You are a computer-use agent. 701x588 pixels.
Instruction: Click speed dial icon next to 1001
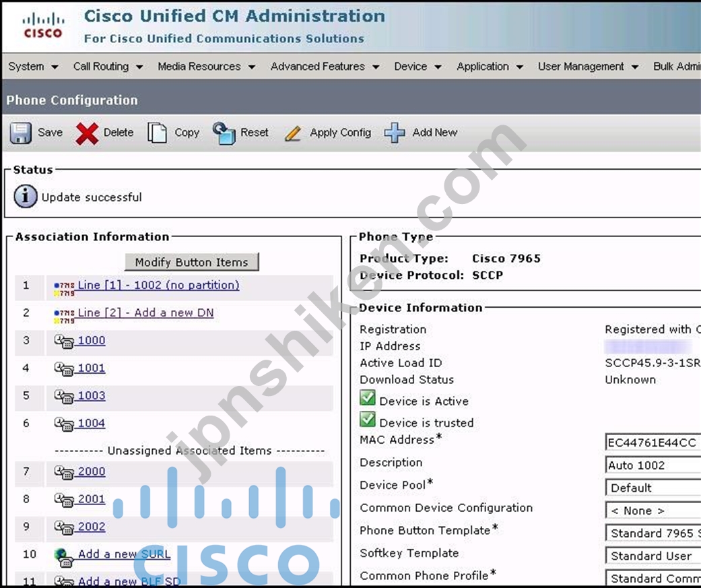tap(64, 369)
